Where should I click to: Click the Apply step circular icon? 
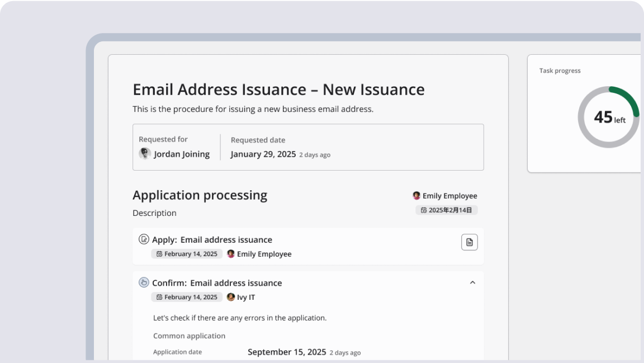145,239
